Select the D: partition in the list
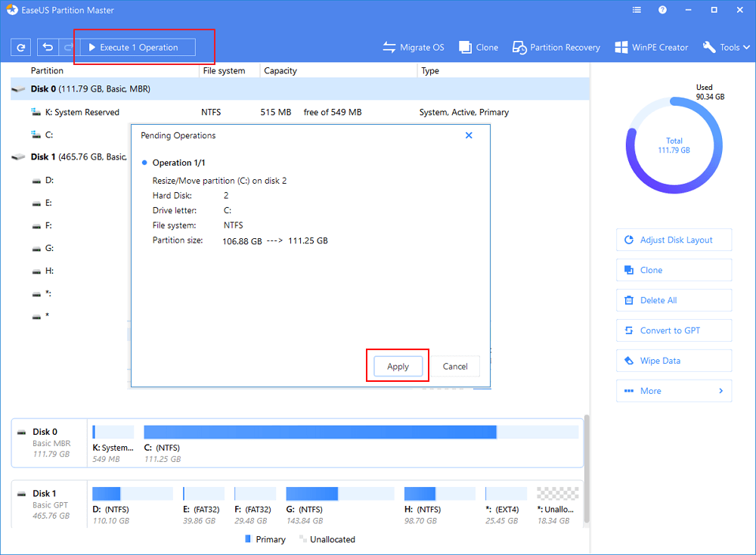Viewport: 756px width, 555px height. tap(70, 181)
